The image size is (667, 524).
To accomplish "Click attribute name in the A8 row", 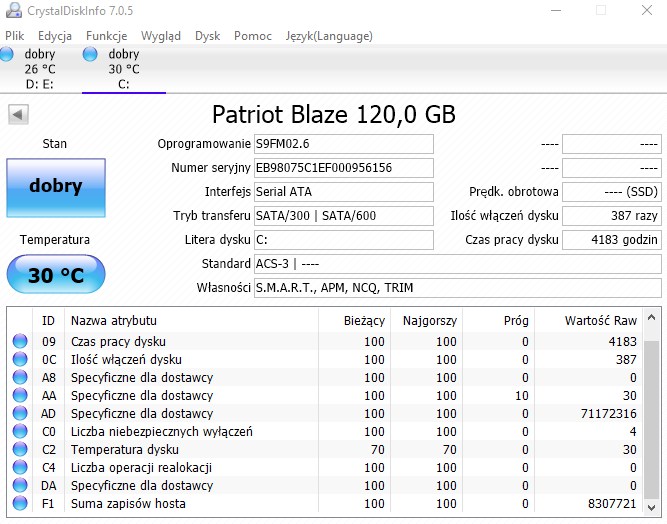I will [142, 378].
